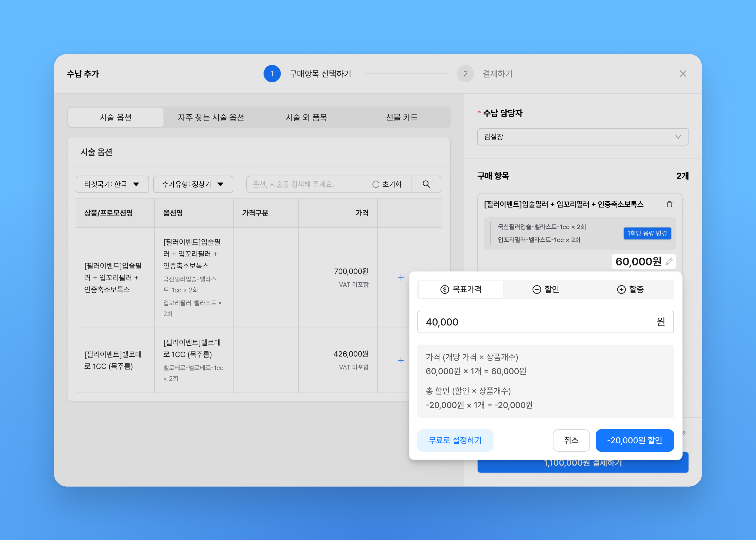The height and width of the screenshot is (540, 756).
Task: Delete the 필러이벤트 purchase item (trash icon)
Action: pyautogui.click(x=669, y=204)
